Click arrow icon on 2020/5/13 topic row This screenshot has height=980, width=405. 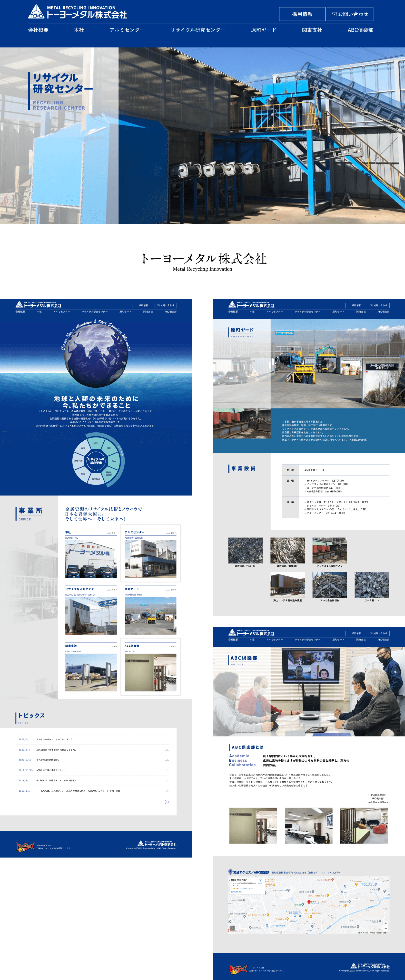click(166, 760)
